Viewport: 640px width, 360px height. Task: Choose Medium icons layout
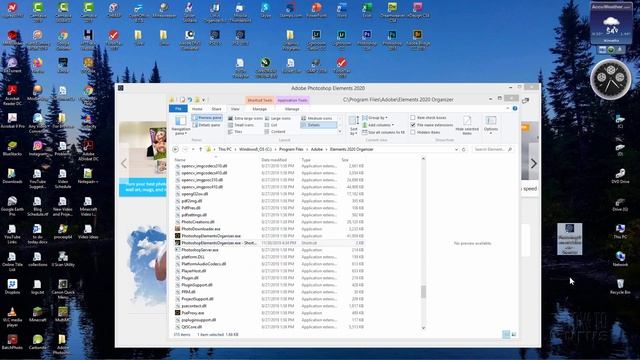click(x=317, y=118)
